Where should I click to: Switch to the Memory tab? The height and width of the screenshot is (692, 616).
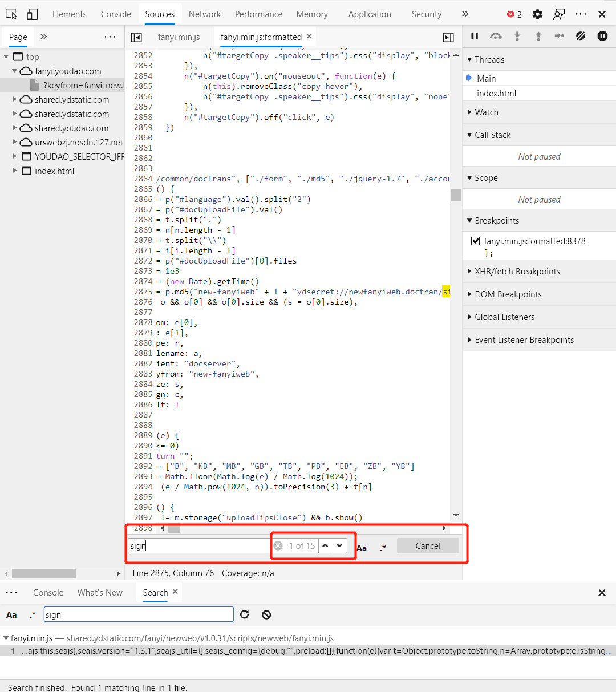tap(312, 14)
